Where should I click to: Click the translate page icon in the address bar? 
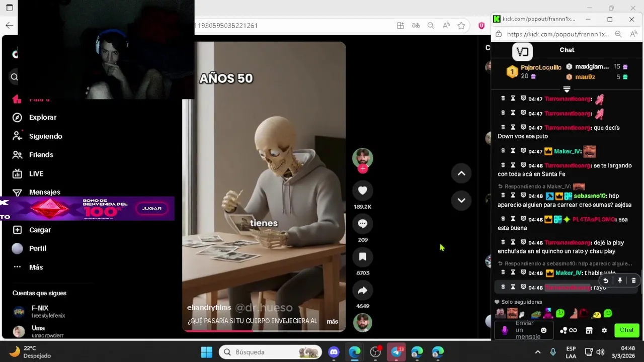point(416,26)
